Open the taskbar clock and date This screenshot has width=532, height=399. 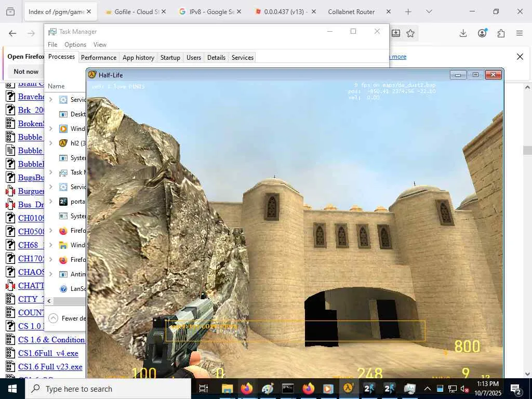click(487, 389)
